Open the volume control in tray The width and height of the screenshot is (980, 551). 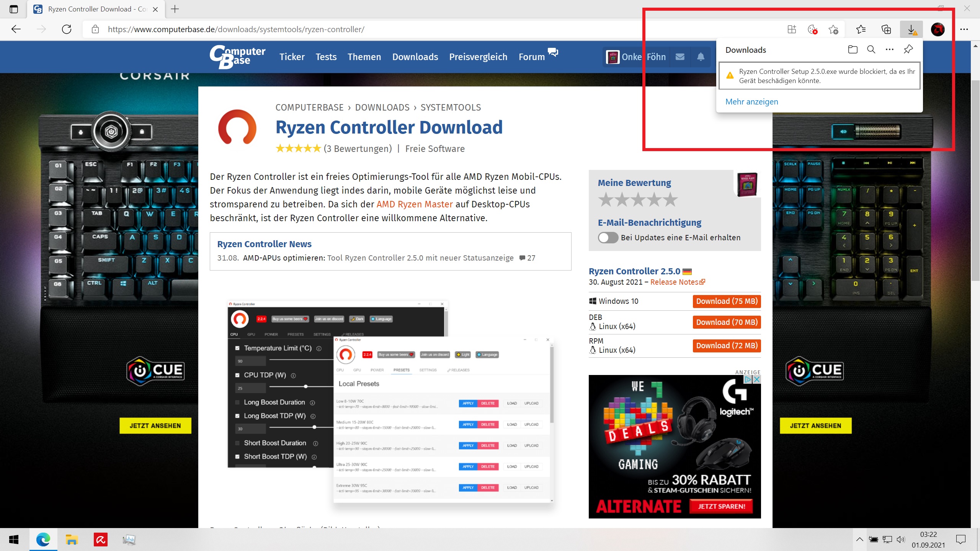click(x=901, y=540)
